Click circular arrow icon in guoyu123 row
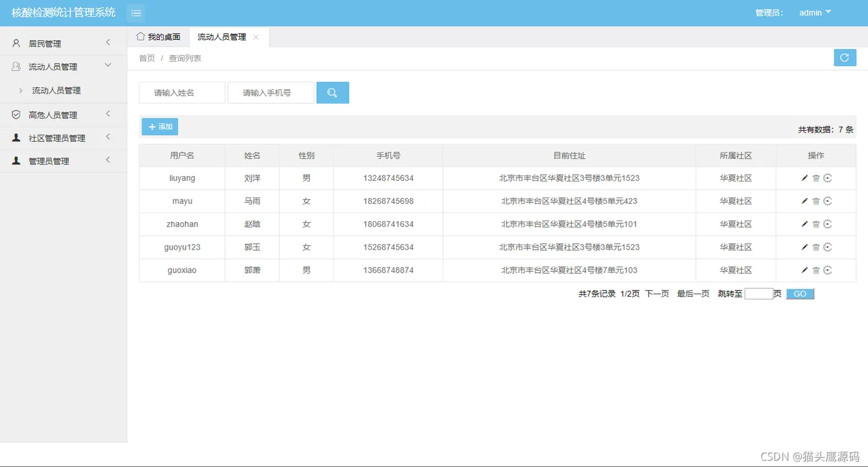The height and width of the screenshot is (467, 868). (x=828, y=247)
